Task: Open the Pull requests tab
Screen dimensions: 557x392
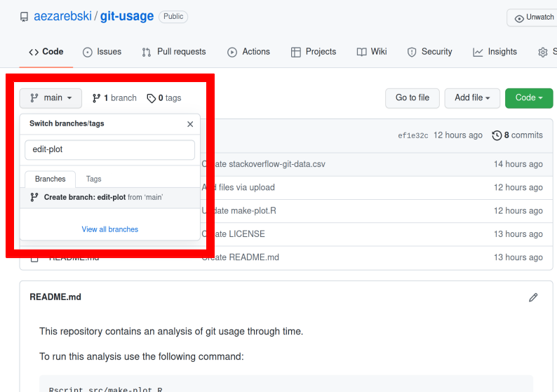Action: tap(174, 52)
